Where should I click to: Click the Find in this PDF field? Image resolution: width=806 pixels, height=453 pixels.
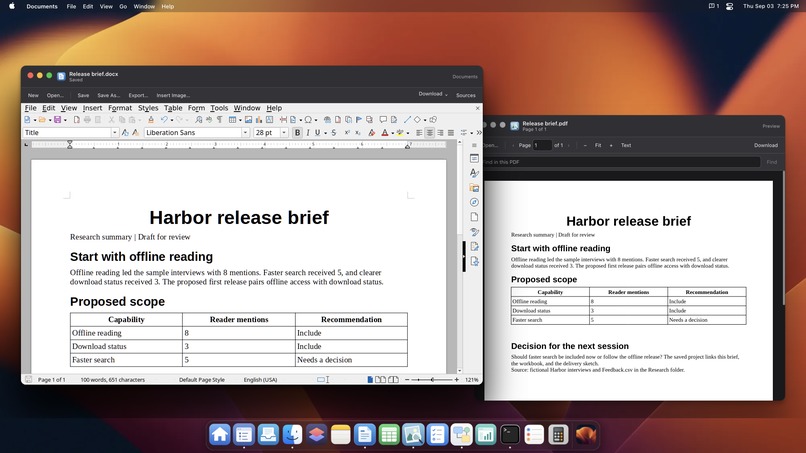coord(621,162)
